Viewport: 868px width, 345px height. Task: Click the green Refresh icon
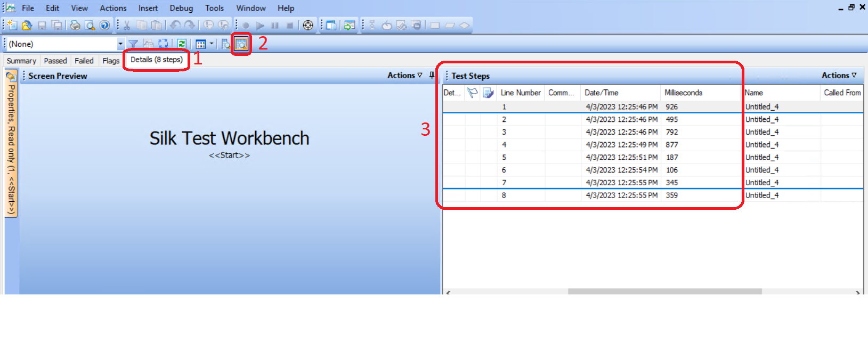coord(182,44)
